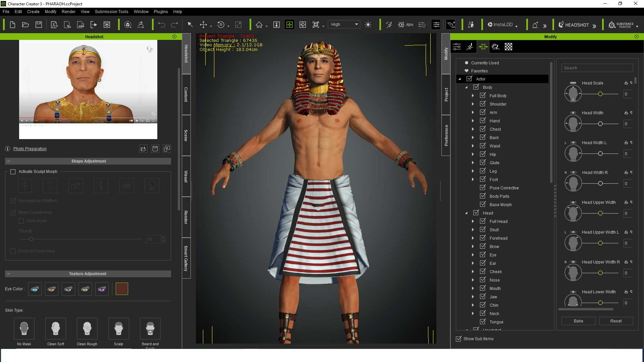Click the Open Project folder icon
Image resolution: width=644 pixels, height=362 pixels.
pos(25,25)
